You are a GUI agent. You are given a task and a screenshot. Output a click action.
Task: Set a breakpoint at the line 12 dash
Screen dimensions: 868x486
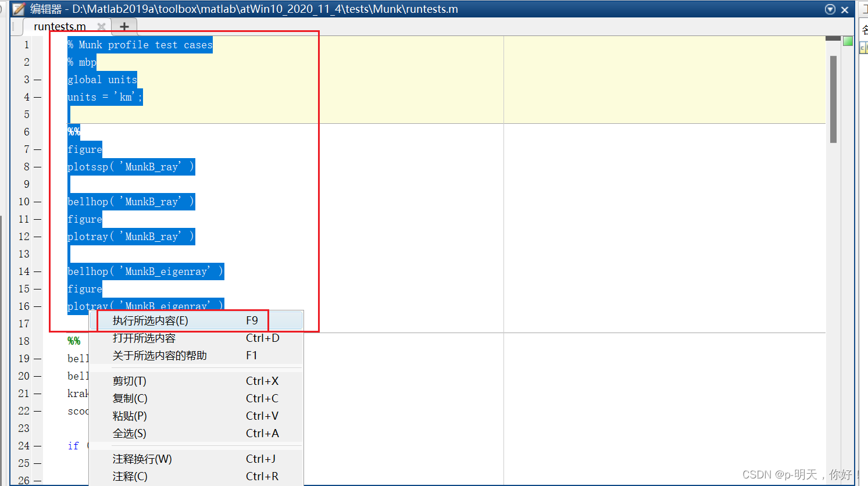37,237
